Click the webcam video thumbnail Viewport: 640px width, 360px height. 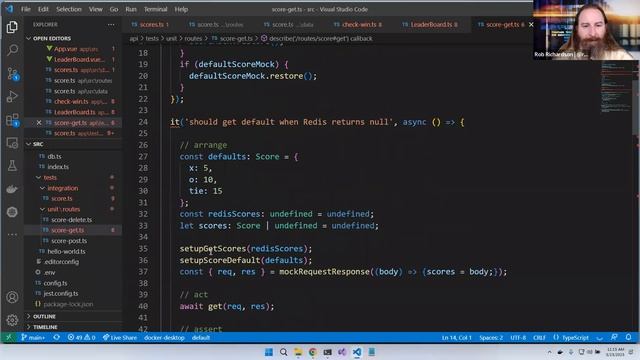point(586,30)
